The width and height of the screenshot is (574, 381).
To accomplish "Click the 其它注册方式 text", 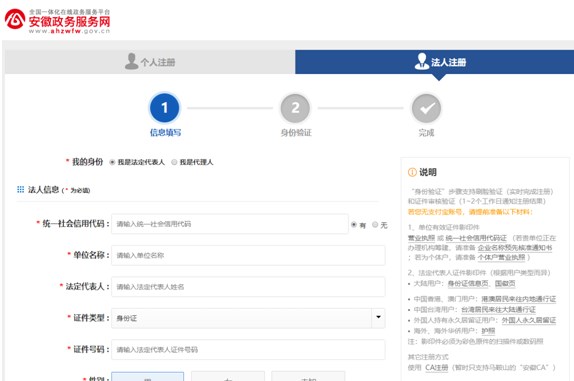I will tap(428, 357).
